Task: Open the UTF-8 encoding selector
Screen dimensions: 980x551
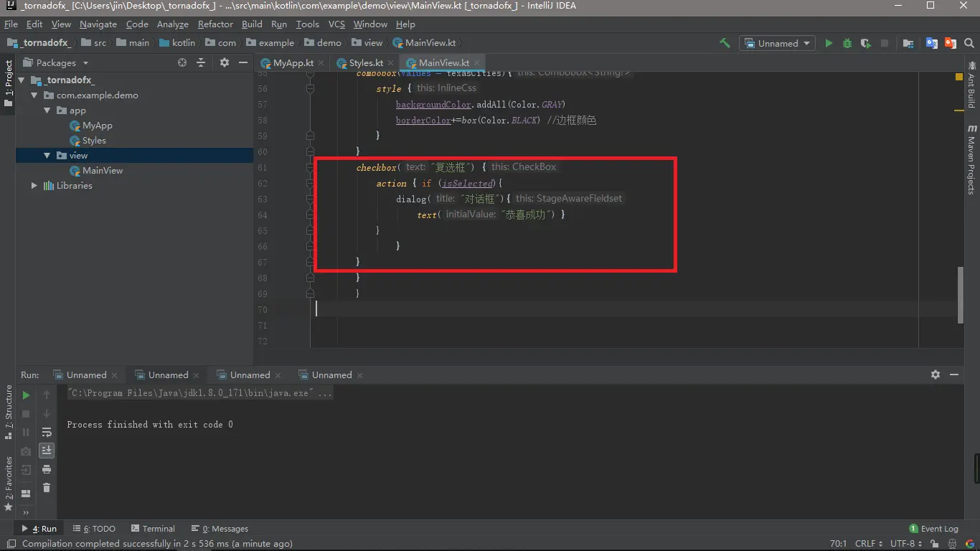Action: click(x=907, y=544)
